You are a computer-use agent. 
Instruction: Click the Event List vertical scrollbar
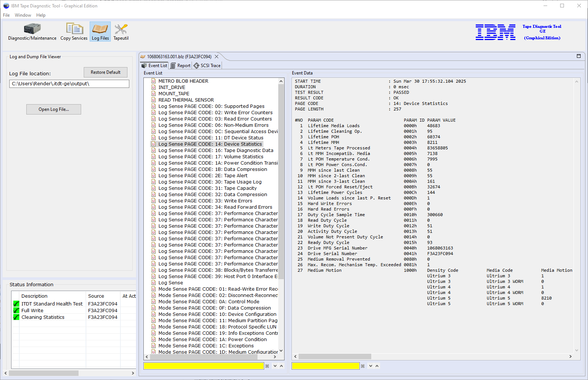pos(281,182)
